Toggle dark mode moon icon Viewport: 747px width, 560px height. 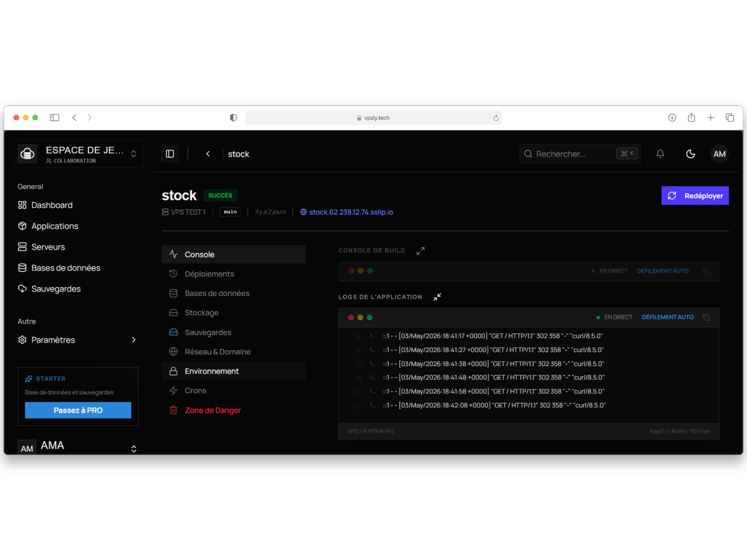[x=691, y=154]
